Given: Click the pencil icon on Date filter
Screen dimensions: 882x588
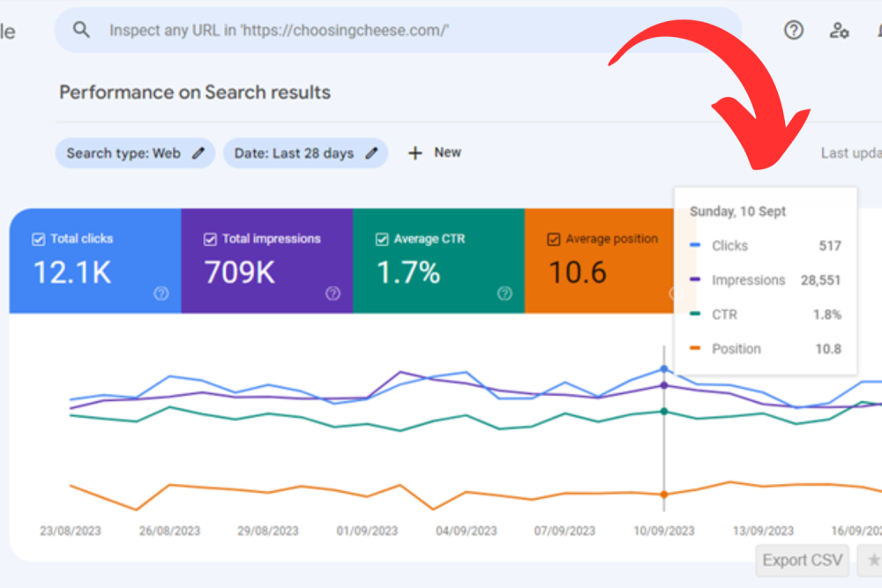Looking at the screenshot, I should (372, 153).
